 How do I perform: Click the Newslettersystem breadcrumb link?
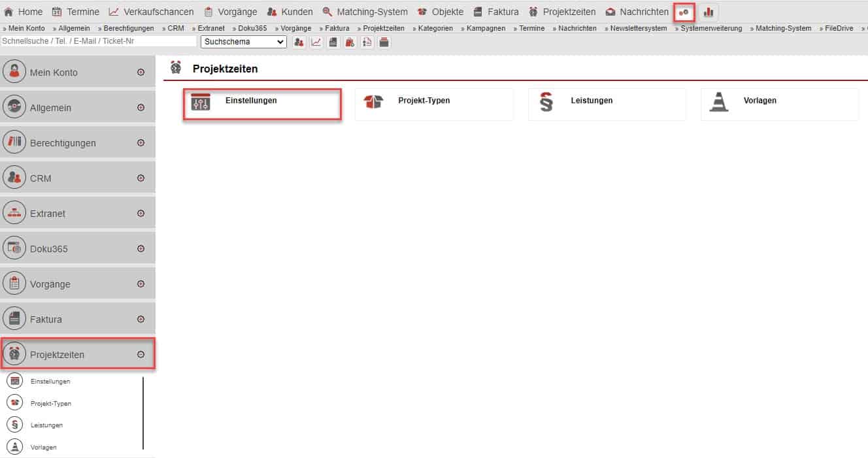pos(638,28)
